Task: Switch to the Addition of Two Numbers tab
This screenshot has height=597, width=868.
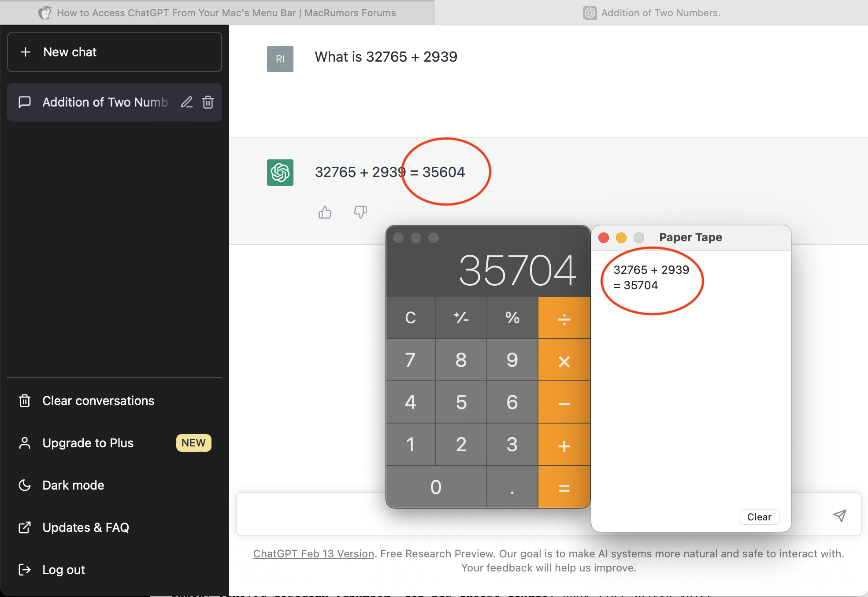Action: (651, 13)
